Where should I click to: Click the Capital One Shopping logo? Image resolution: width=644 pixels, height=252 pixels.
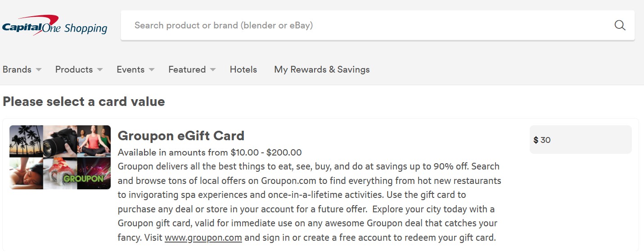(54, 26)
